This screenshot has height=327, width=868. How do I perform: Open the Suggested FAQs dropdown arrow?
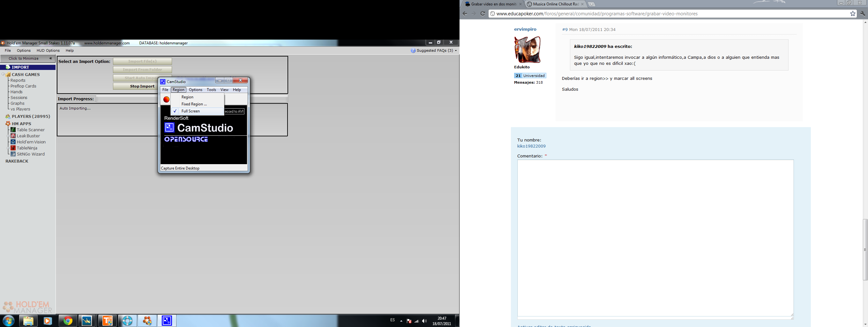click(456, 50)
